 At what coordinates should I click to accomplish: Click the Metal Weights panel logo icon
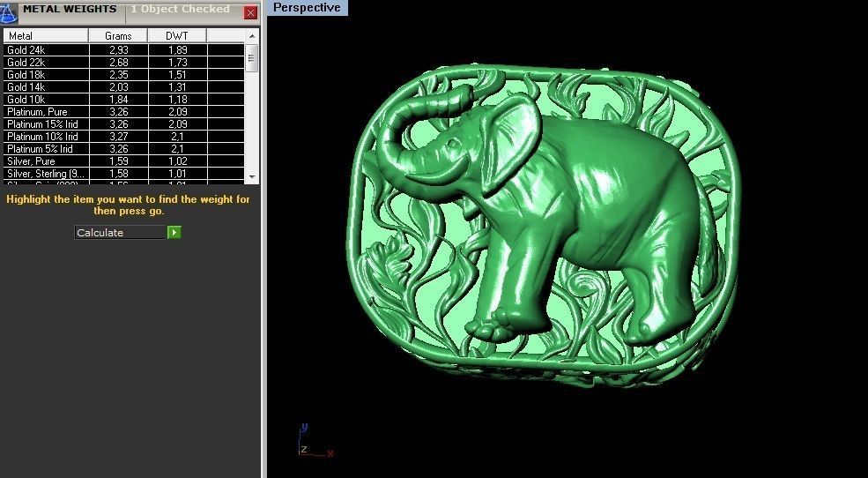click(8, 12)
